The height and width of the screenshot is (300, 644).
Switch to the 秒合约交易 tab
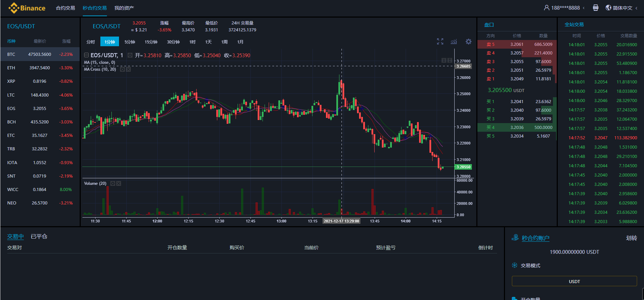(95, 8)
